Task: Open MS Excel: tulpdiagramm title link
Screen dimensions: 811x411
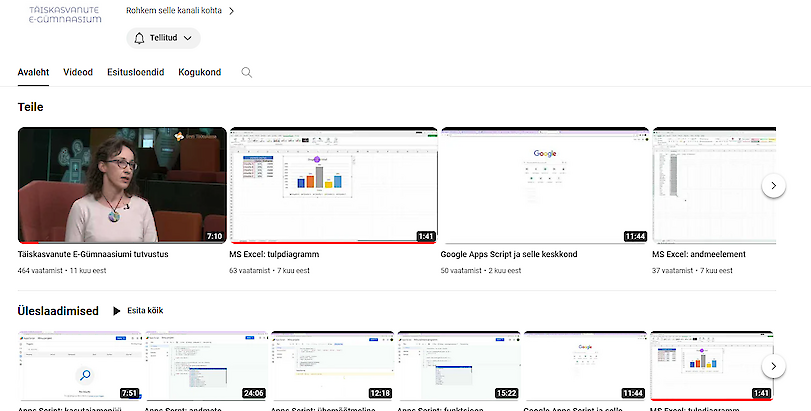Action: [276, 255]
